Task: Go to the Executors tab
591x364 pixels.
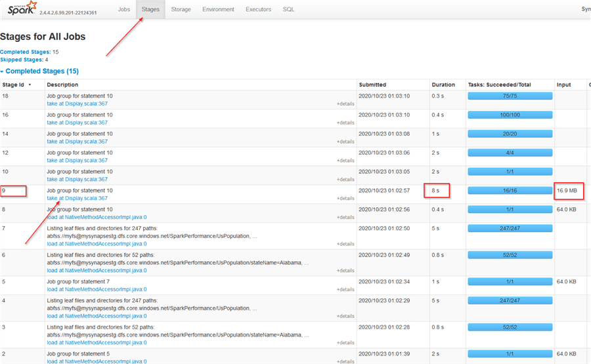Action: (258, 9)
